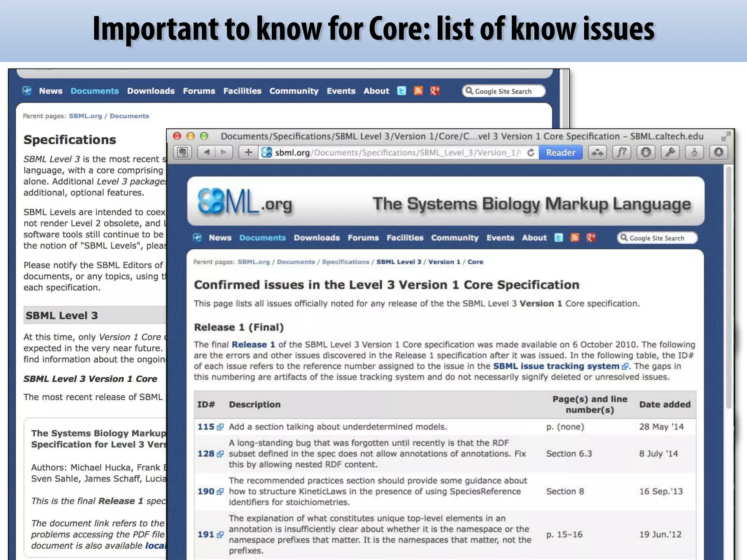Click SBML.org breadcrumb in front window

coord(253,262)
